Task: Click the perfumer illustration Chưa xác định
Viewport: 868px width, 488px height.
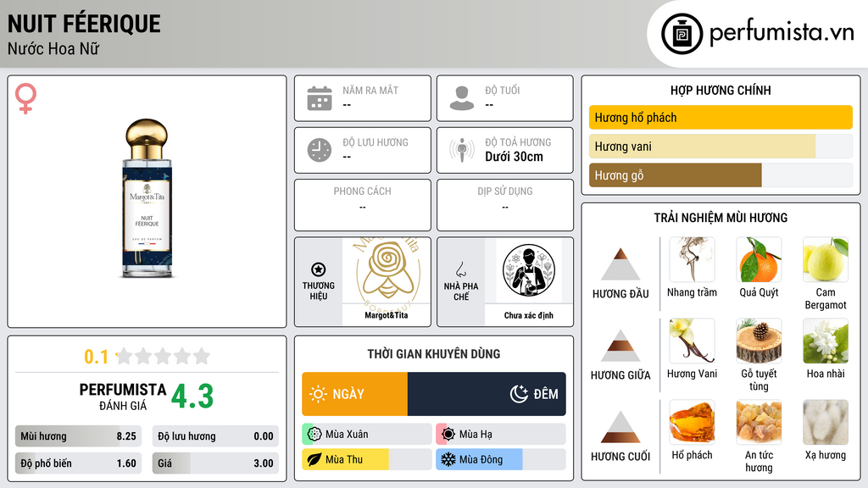Action: click(x=529, y=270)
